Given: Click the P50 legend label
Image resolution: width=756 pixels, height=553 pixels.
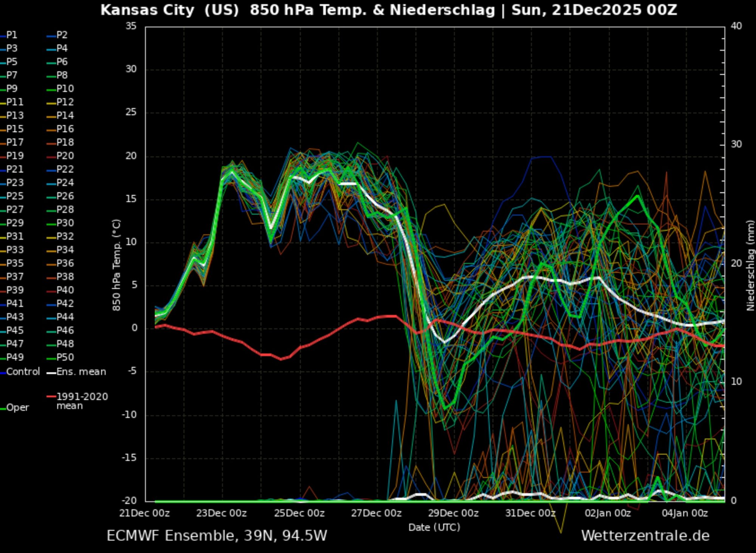Looking at the screenshot, I should 65,358.
